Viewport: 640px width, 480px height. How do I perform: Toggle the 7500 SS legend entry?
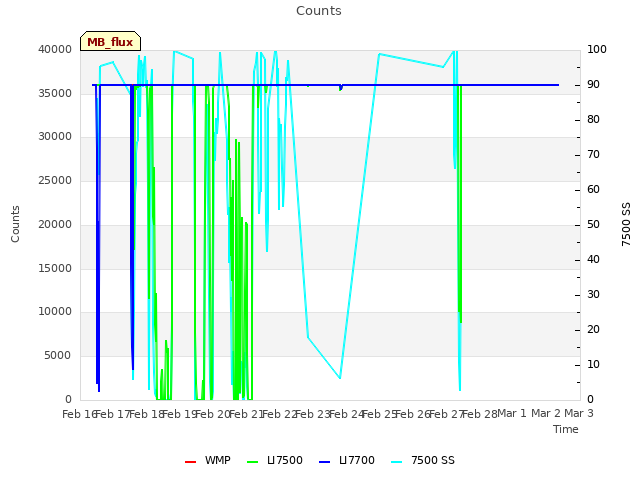[x=422, y=460]
